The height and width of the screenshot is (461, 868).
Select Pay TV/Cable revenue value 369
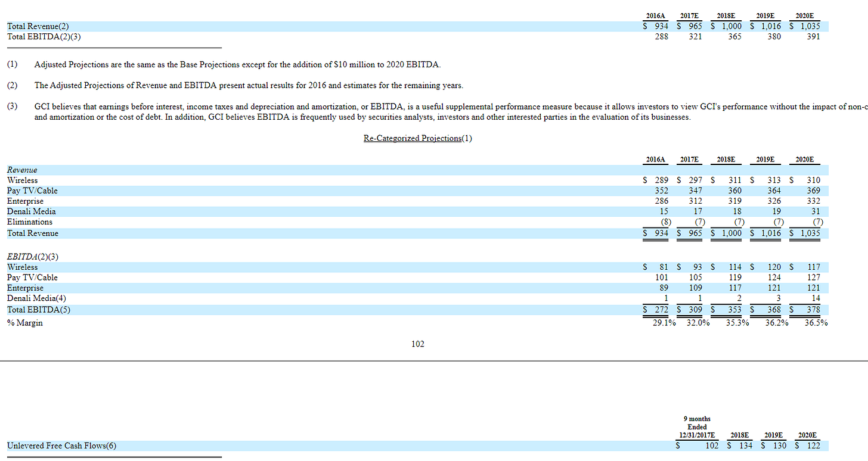(813, 191)
